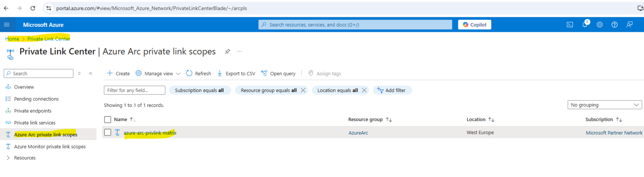Select all rows with header checkbox
This screenshot has height=177, width=644.
tap(108, 120)
